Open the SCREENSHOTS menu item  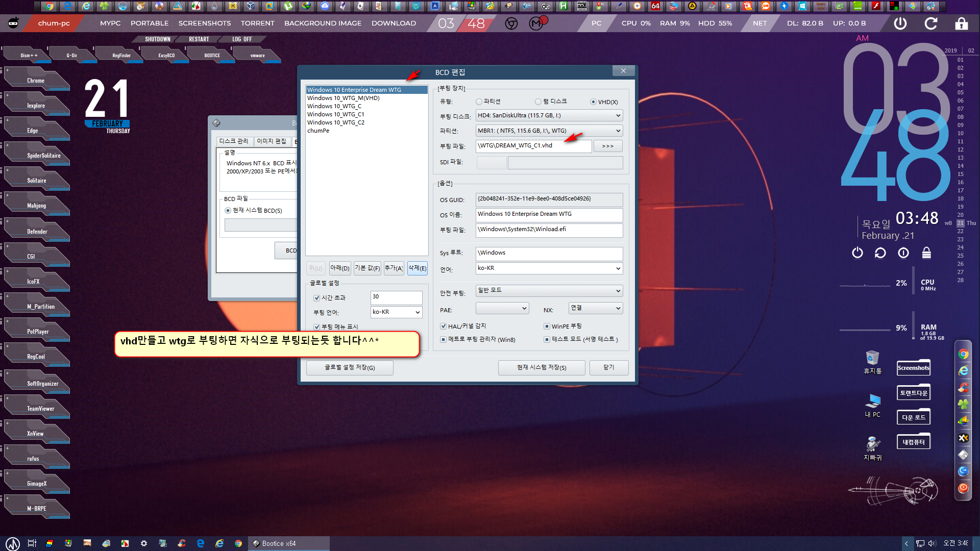[x=205, y=23]
